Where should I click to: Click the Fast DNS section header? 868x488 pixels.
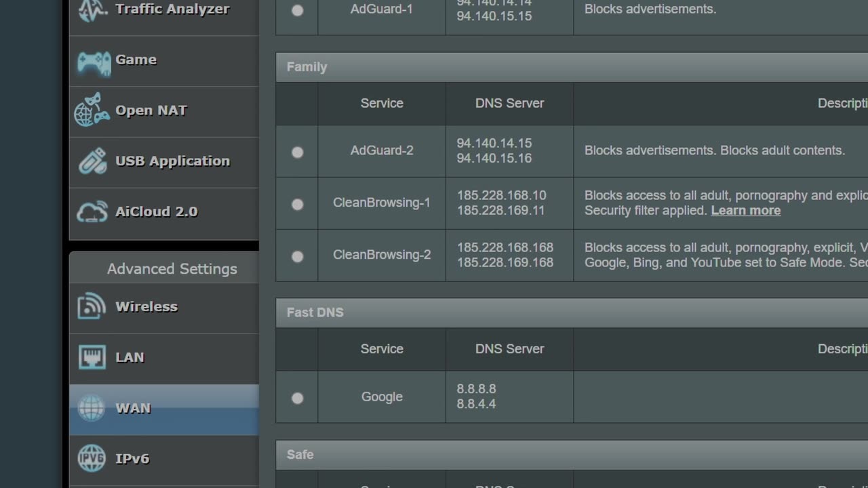coord(572,312)
